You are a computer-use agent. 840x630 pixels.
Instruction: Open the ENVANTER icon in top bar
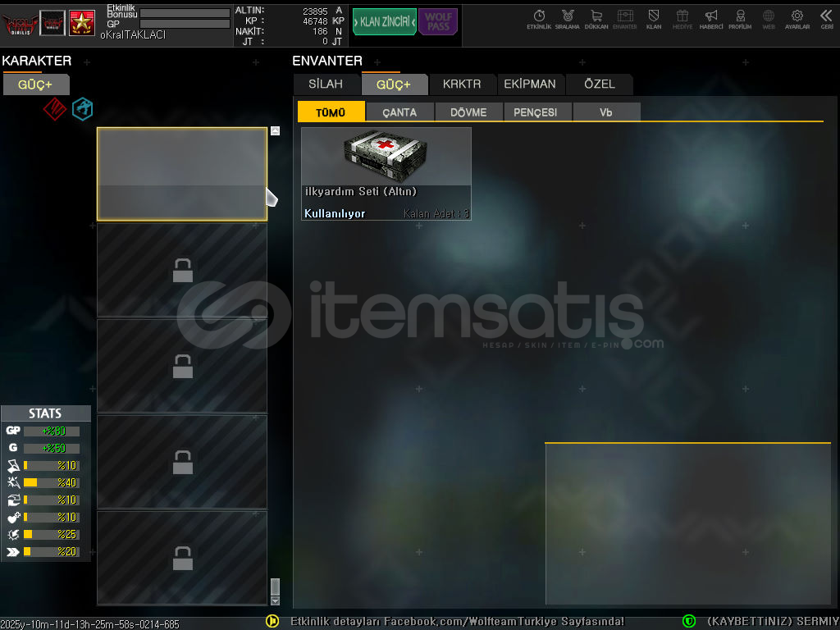(624, 20)
